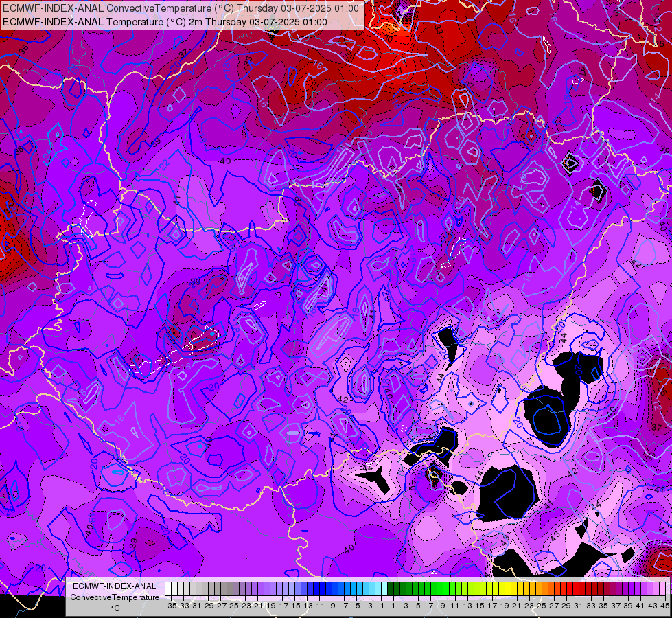Click the -17 tick label on the legend
The image size is (672, 618).
(282, 606)
